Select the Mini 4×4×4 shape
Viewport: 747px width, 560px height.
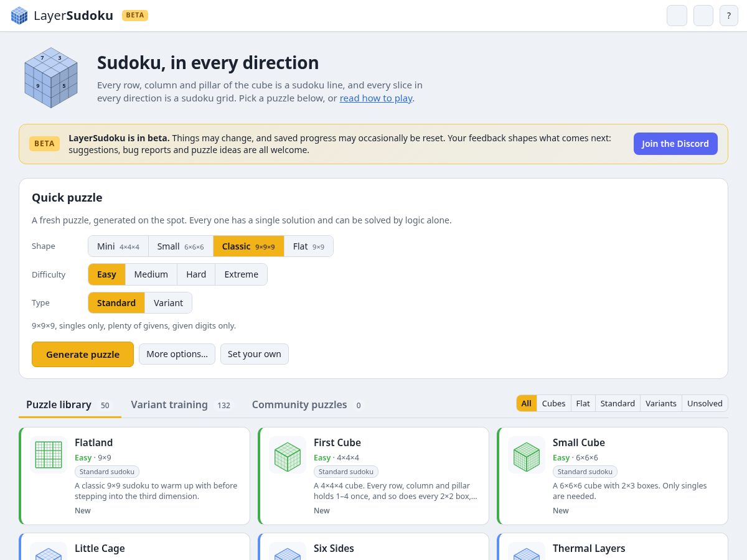pos(118,246)
